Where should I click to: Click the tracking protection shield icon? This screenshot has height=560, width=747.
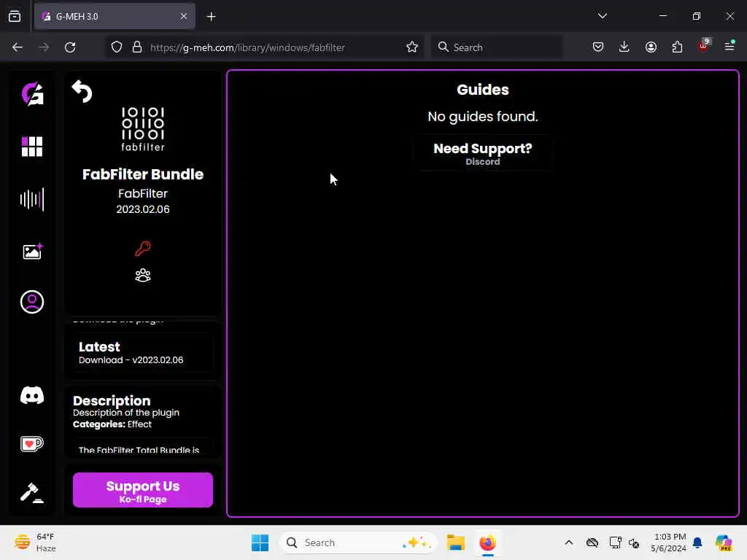(117, 47)
